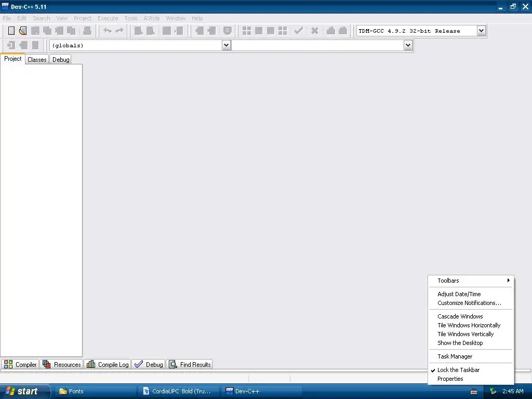Click the Open file toolbar icon
The image size is (532, 399).
(x=23, y=31)
